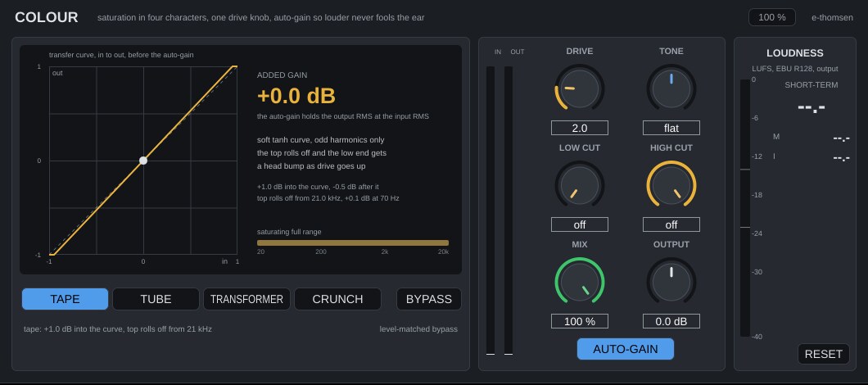Click the COLOUR plugin title

(x=47, y=17)
